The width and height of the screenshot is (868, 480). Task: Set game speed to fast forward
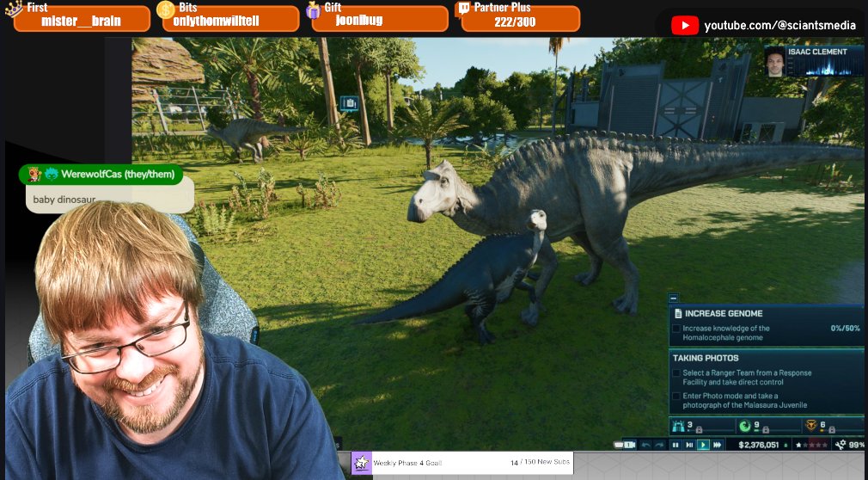(718, 445)
